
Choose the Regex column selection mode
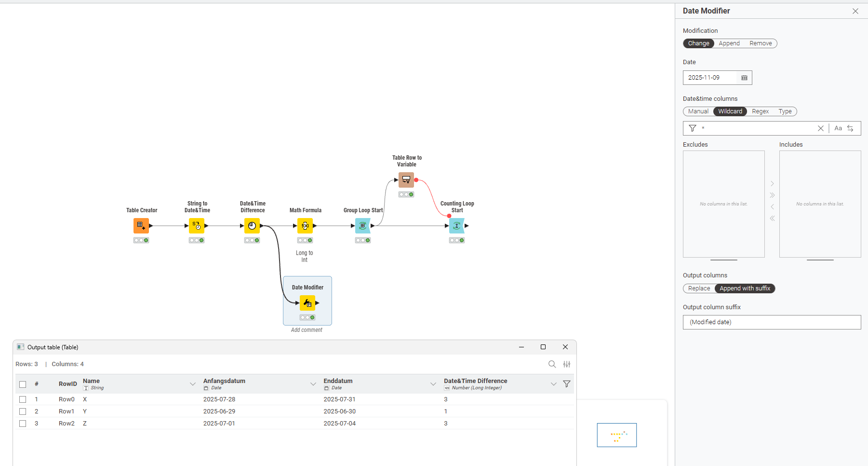[x=760, y=111]
